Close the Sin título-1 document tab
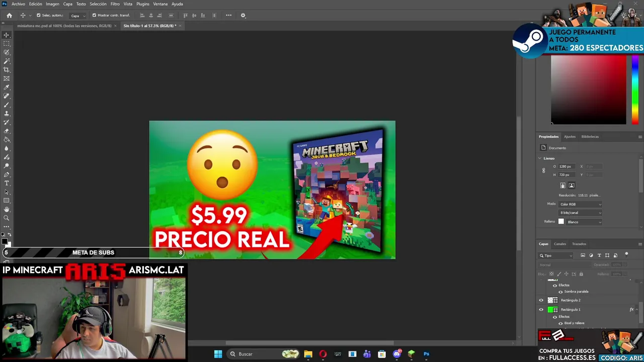This screenshot has width=644, height=362. coord(180,26)
